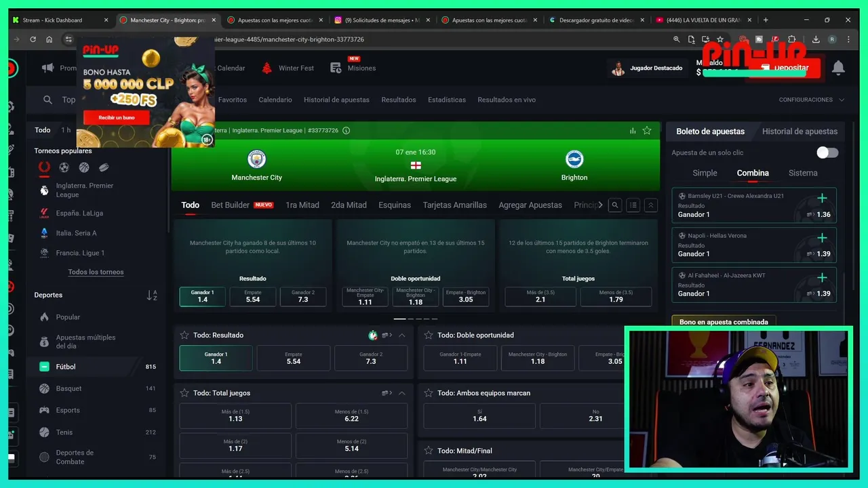This screenshot has width=868, height=488.
Task: Click Jugador Destacado button
Action: click(647, 68)
